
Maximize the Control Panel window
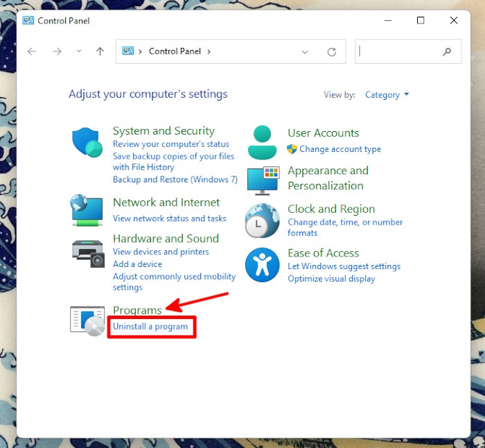point(421,20)
